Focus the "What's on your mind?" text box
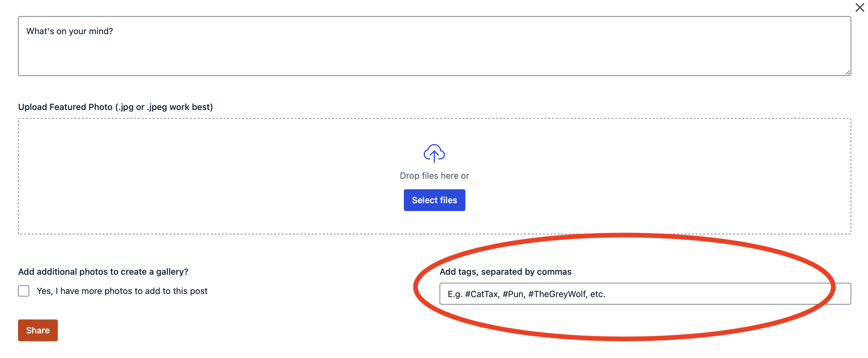The height and width of the screenshot is (358, 868). pos(434,46)
